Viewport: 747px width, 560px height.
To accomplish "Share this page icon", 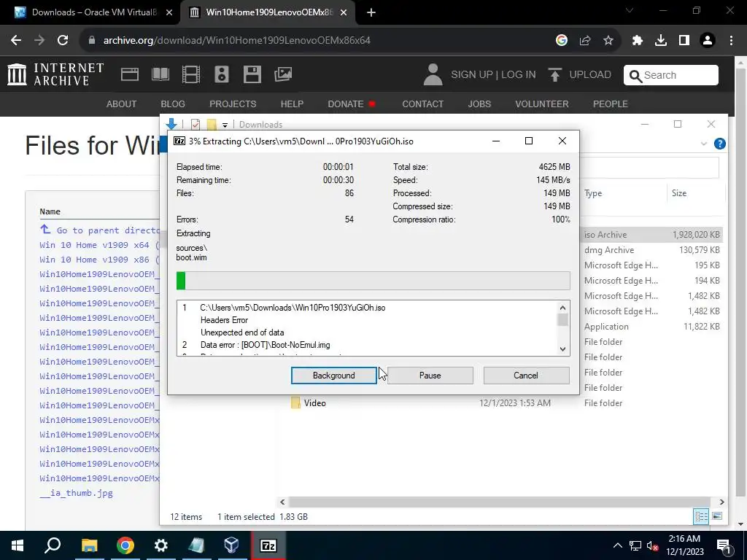I will [x=585, y=41].
